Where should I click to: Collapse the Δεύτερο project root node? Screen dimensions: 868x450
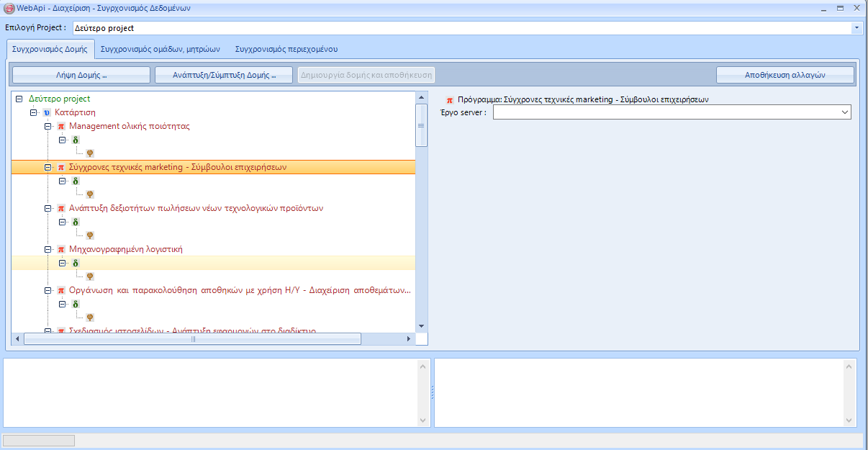19,99
